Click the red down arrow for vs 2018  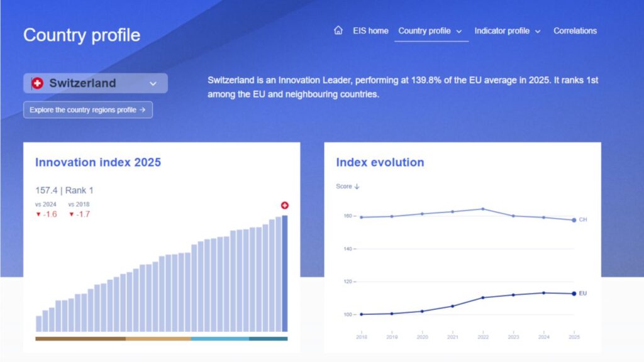(x=71, y=214)
